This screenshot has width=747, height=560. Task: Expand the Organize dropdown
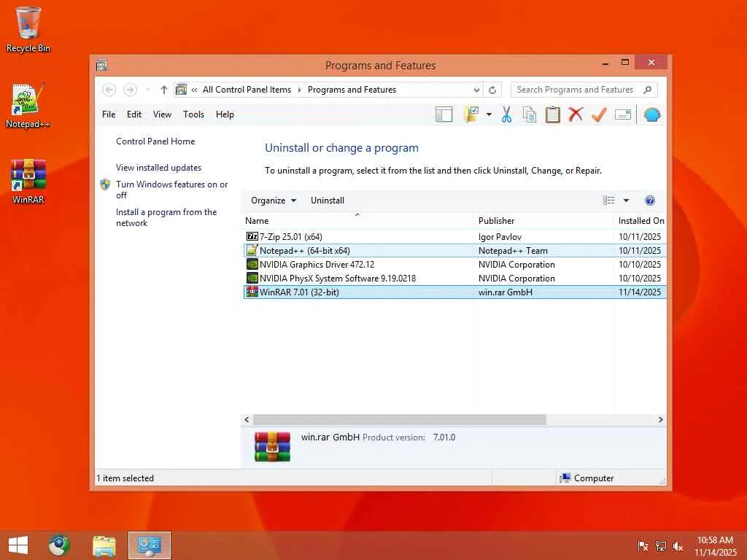click(274, 201)
